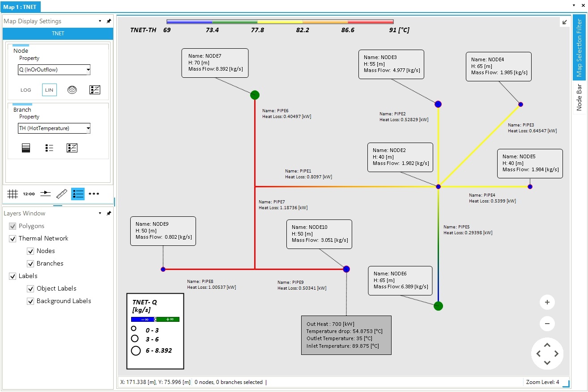Click the grid icon in the bottom toolbar

coord(13,194)
